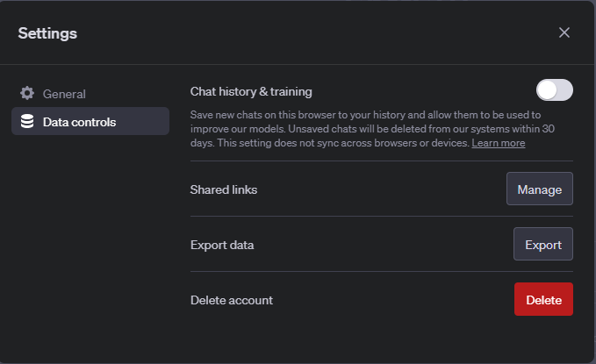
Task: Switch to the General settings tab
Action: 64,94
